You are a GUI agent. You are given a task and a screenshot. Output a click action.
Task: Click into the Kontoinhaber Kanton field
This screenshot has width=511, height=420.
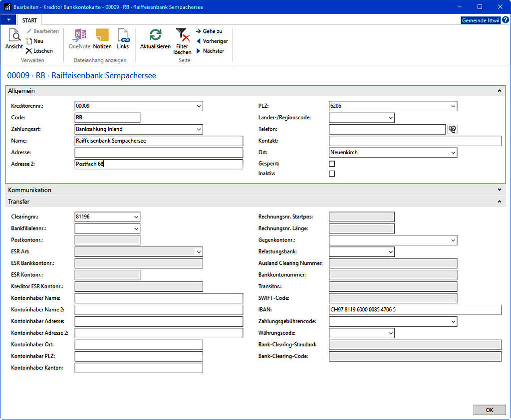(x=139, y=368)
